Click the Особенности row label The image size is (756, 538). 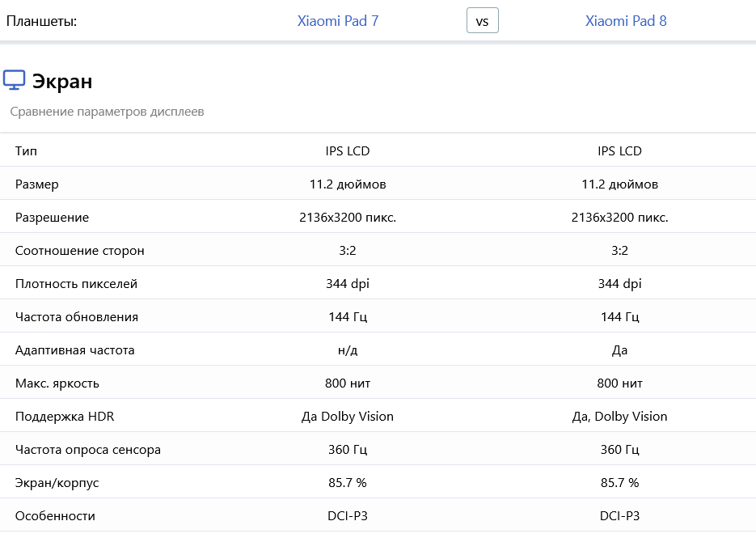55,516
